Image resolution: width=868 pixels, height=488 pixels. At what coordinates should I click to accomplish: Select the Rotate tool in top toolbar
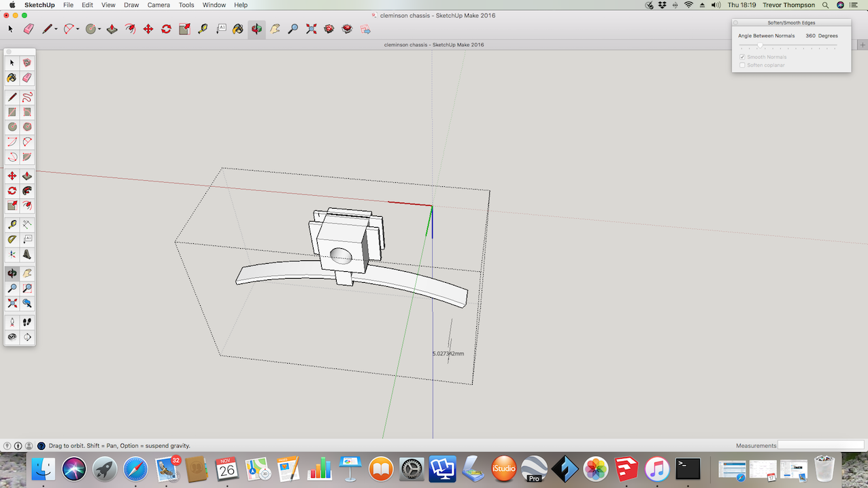coord(166,29)
